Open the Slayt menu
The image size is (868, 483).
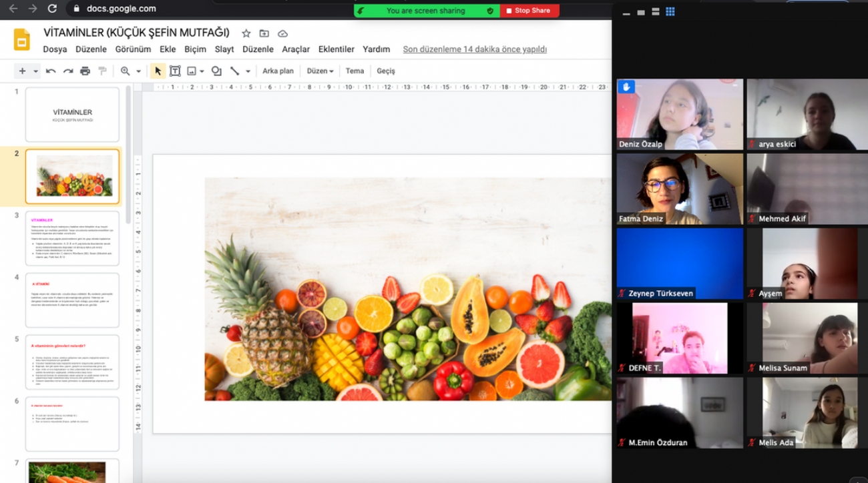pos(224,49)
